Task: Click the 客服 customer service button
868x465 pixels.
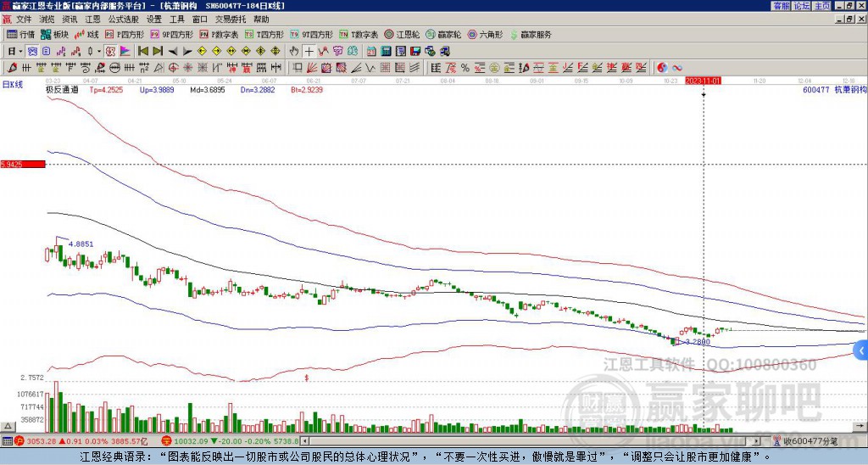Action: click(x=781, y=6)
